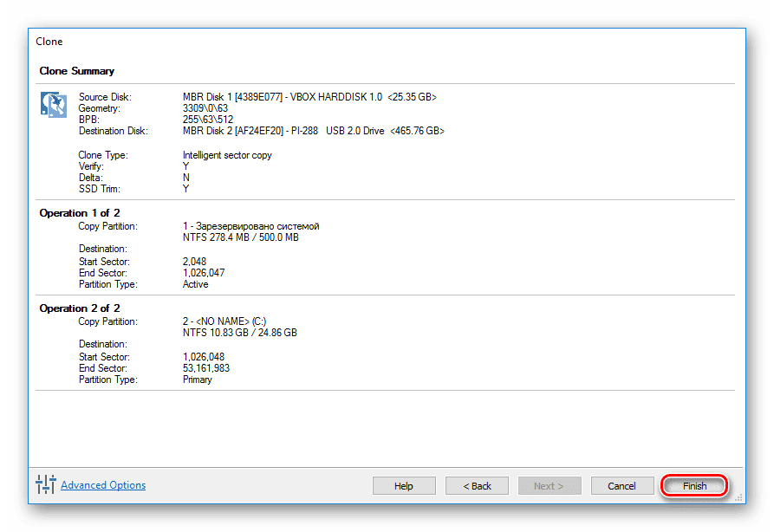Select Start Sector value 2,048

click(194, 262)
